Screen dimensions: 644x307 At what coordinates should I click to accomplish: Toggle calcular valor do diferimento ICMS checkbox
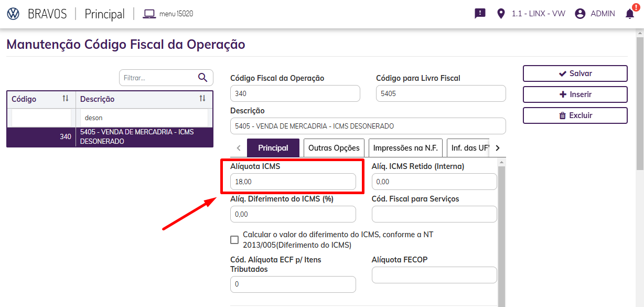pyautogui.click(x=234, y=240)
